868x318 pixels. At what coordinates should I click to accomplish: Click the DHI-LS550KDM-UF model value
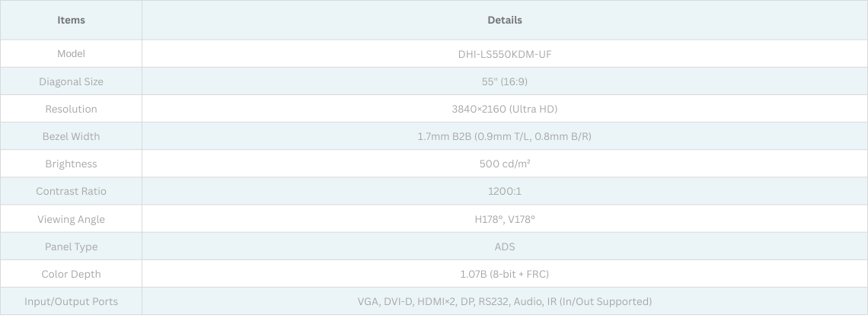coord(504,54)
